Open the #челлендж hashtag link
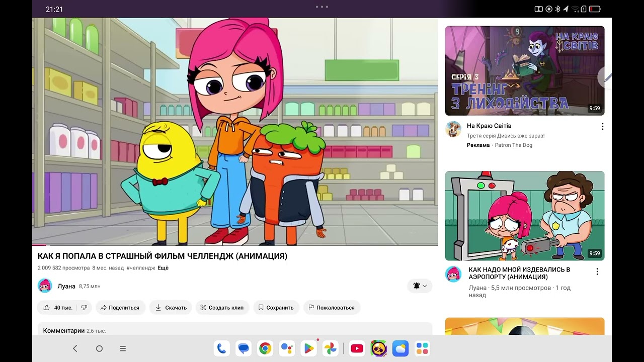644x362 pixels. (141, 268)
